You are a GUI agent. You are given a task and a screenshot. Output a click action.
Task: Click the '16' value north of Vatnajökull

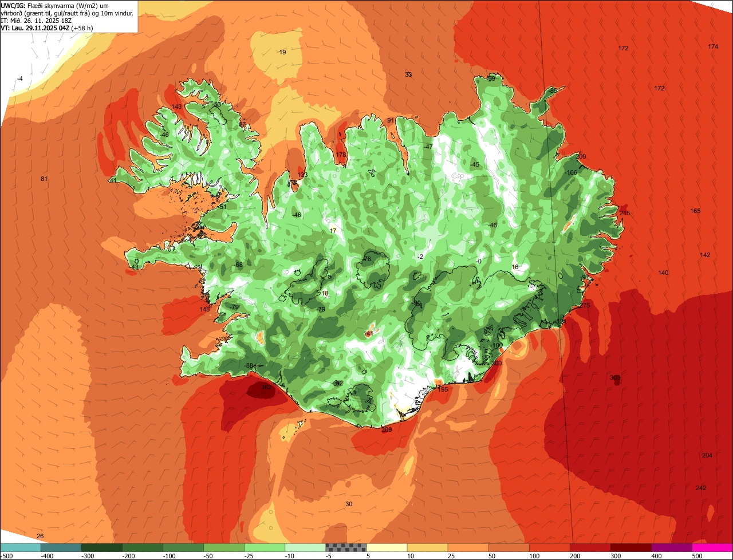coord(515,267)
